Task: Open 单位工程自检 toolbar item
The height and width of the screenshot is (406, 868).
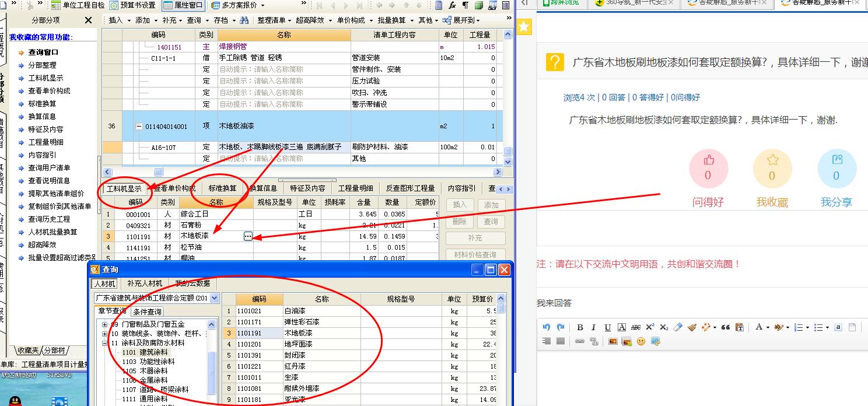Action: (x=79, y=5)
